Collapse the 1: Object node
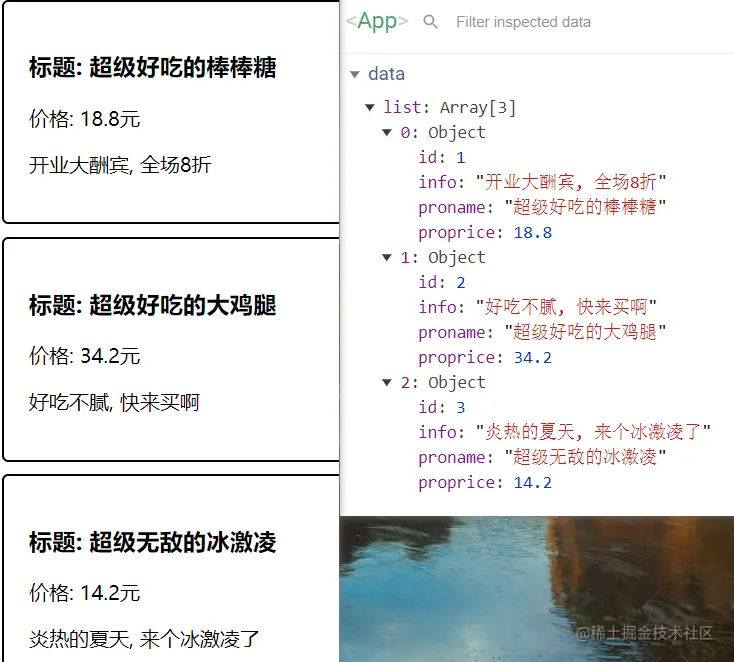This screenshot has height=662, width=734. pyautogui.click(x=387, y=257)
